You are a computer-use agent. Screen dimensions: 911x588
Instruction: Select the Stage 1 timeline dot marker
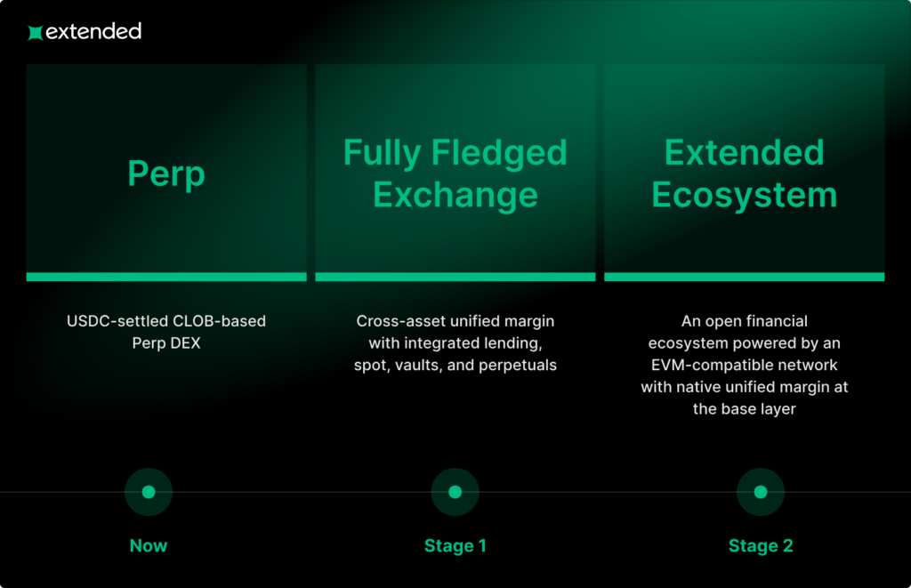point(455,492)
